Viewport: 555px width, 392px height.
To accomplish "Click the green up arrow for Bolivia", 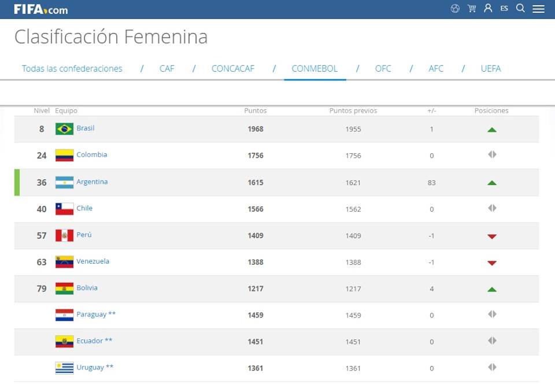I will point(492,289).
